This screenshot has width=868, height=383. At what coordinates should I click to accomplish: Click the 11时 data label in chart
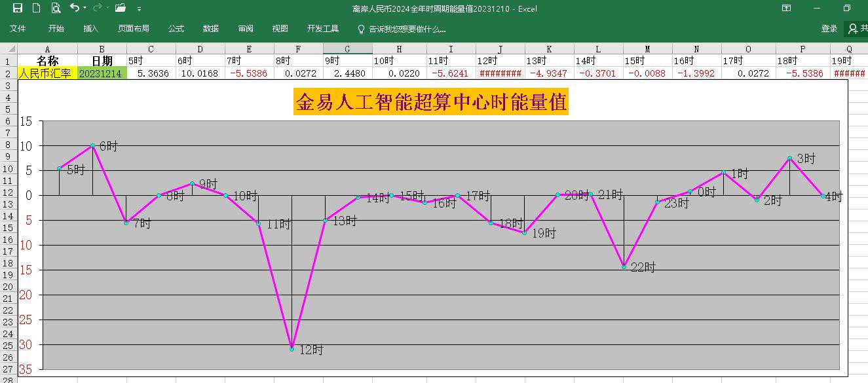278,225
